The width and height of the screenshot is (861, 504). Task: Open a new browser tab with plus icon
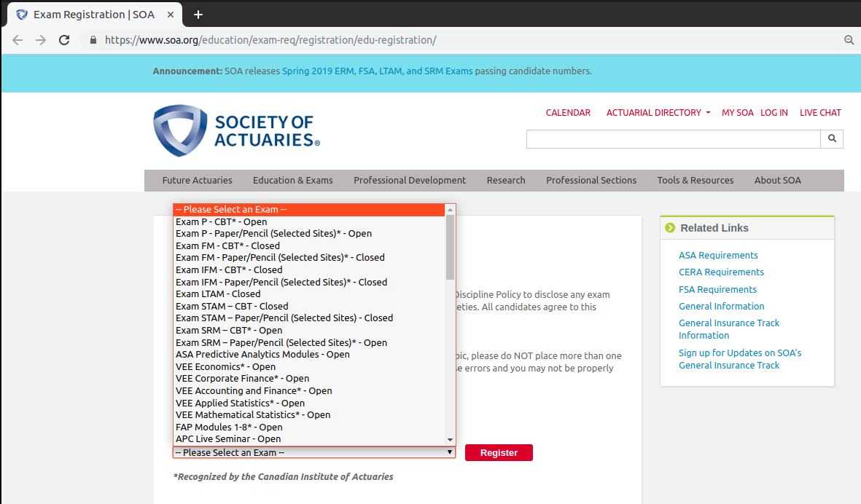coord(198,15)
